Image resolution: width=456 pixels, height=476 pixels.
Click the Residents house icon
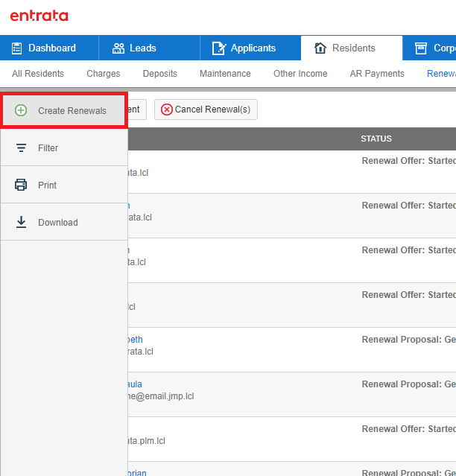(x=320, y=48)
